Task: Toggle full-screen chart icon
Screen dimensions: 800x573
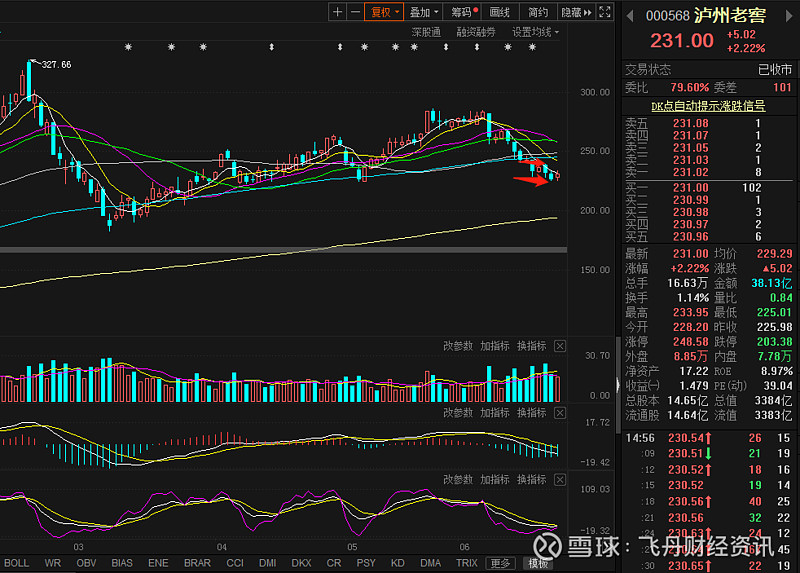Action: coord(605,12)
